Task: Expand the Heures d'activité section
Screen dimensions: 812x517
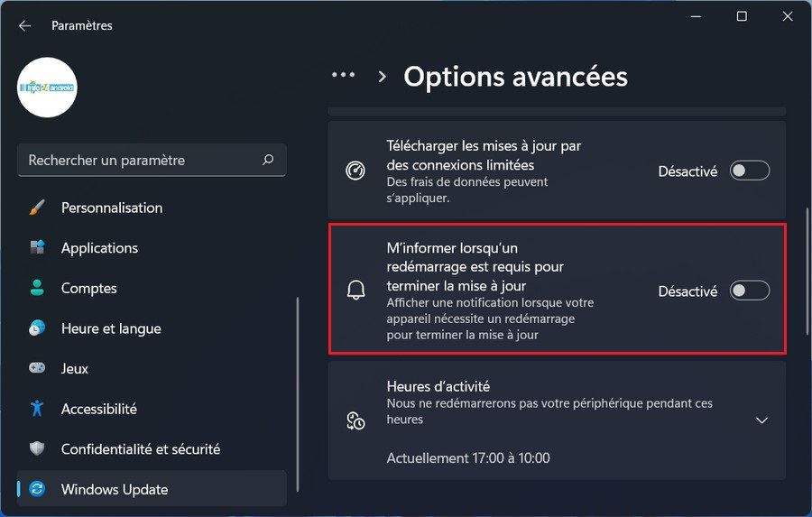Action: (761, 420)
